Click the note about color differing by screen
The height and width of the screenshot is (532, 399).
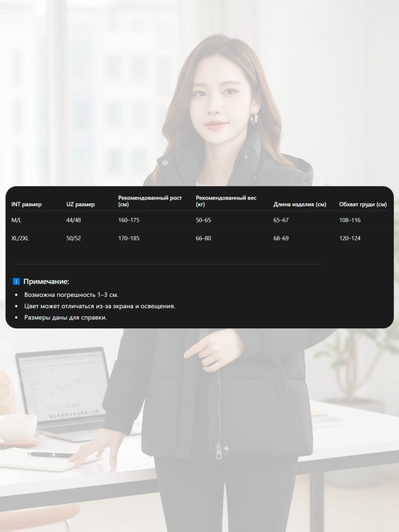100,306
